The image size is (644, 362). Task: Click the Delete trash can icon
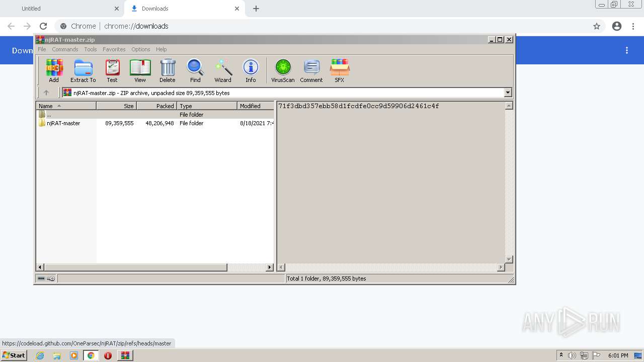(168, 71)
